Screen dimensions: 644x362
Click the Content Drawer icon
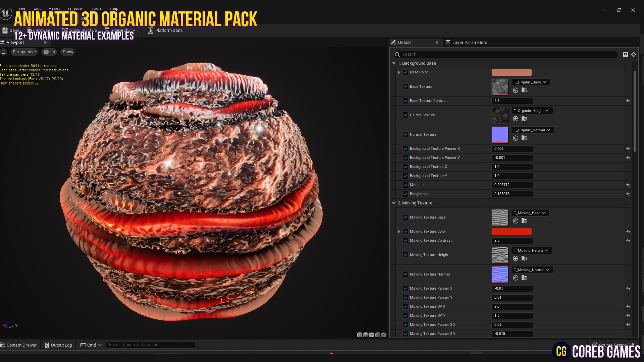(x=3, y=345)
